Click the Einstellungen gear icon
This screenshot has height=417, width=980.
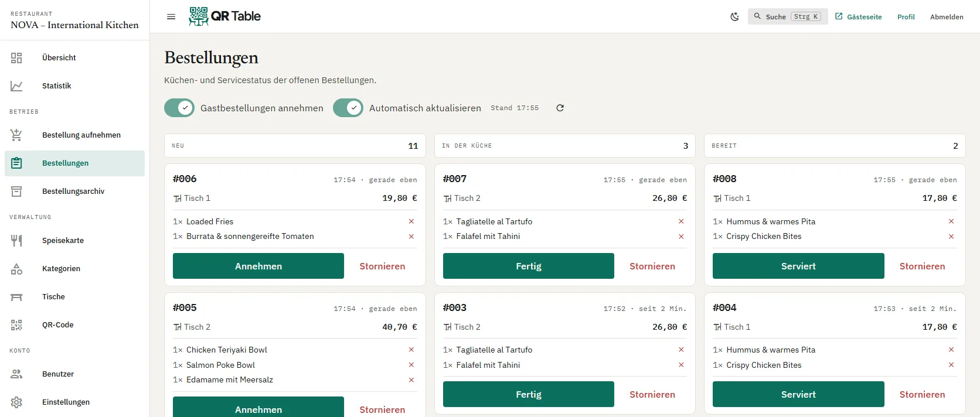(x=16, y=402)
